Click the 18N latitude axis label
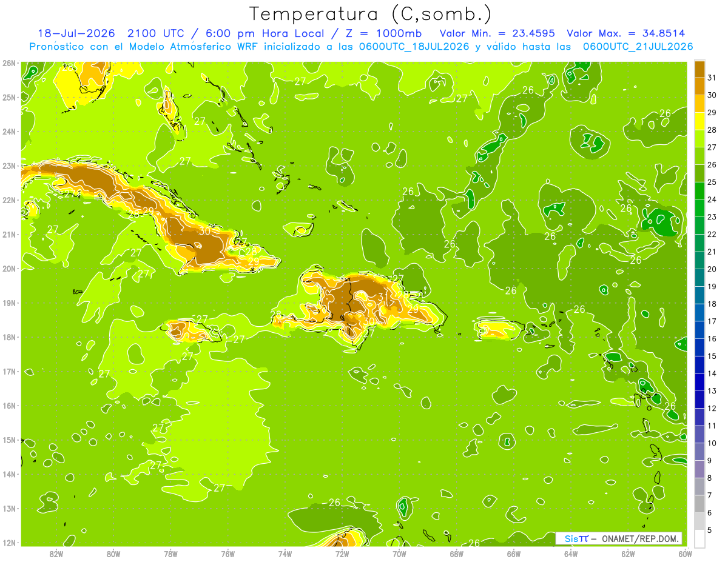Image resolution: width=728 pixels, height=562 pixels. [x=8, y=337]
